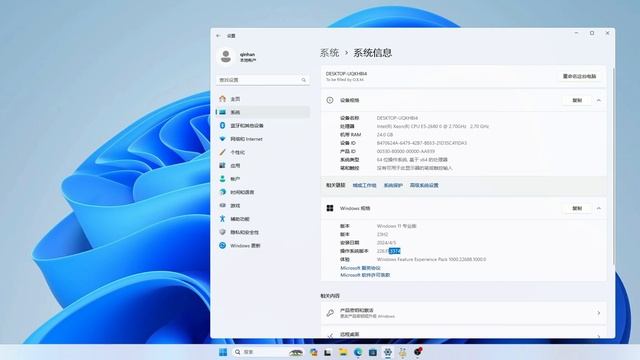Screen dimensions: 640x360
Task: Click the 重命名这台电脑 button
Action: 579,76
